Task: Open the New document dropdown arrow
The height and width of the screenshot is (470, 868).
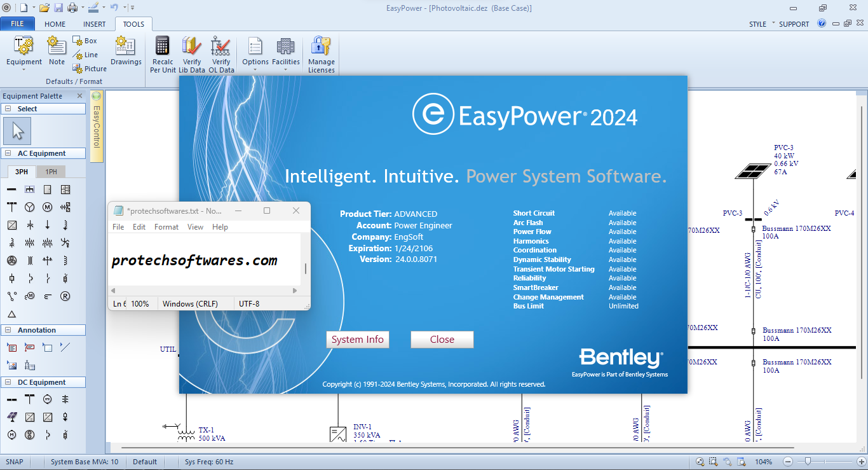Action: [x=33, y=8]
